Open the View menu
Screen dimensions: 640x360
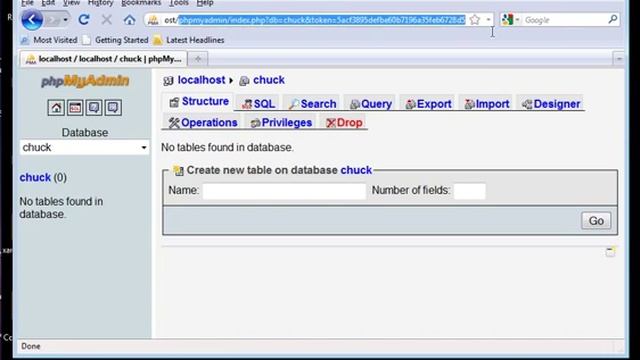(71, 3)
